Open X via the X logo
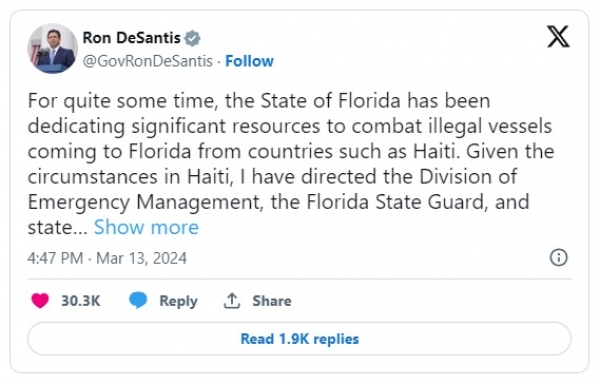This screenshot has height=385, width=600. pyautogui.click(x=558, y=36)
